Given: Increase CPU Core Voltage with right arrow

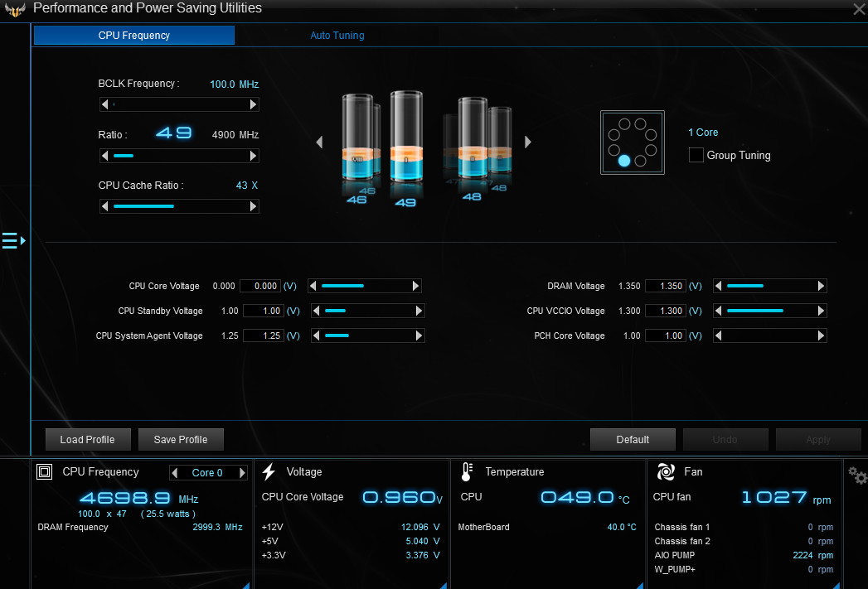Looking at the screenshot, I should point(415,286).
